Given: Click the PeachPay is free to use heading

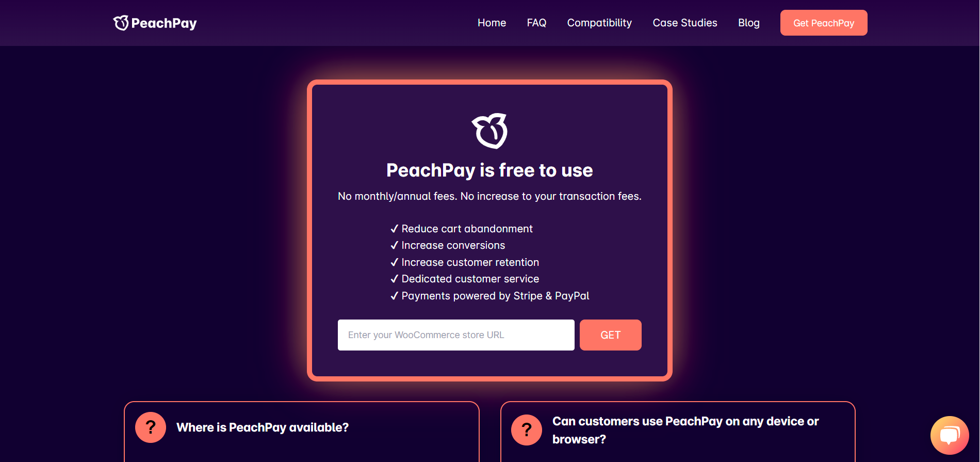Looking at the screenshot, I should coord(489,170).
